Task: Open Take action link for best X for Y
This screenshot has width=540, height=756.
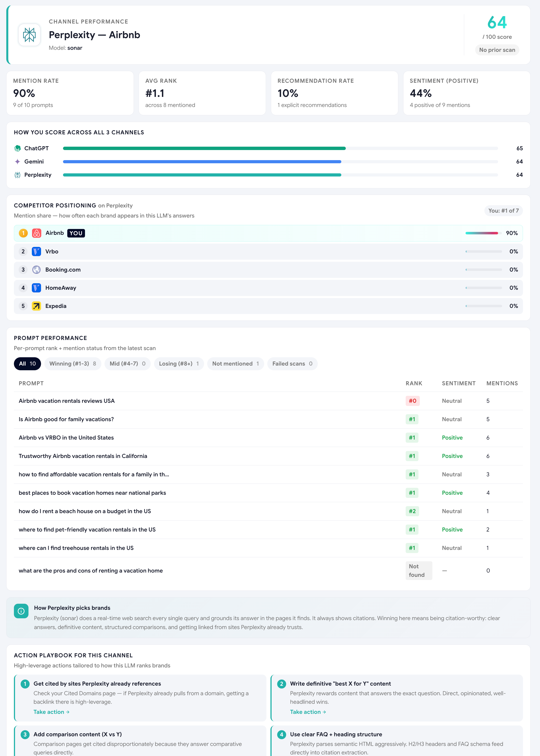Action: click(308, 712)
